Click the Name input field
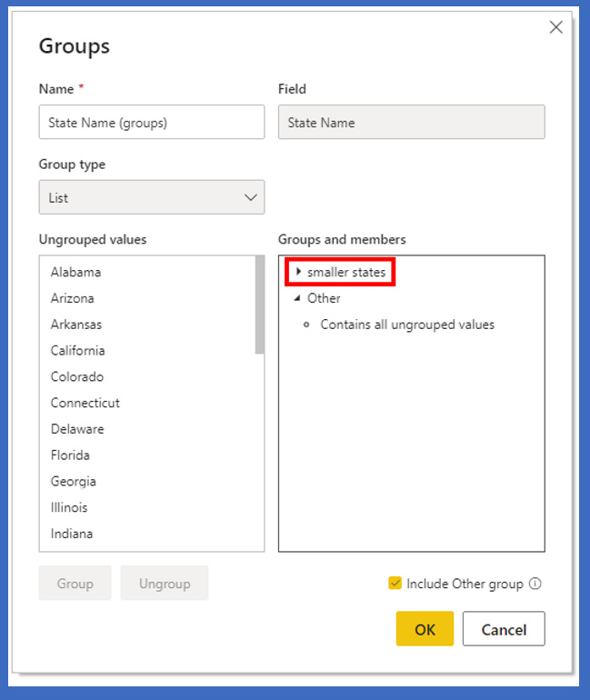 (x=151, y=123)
